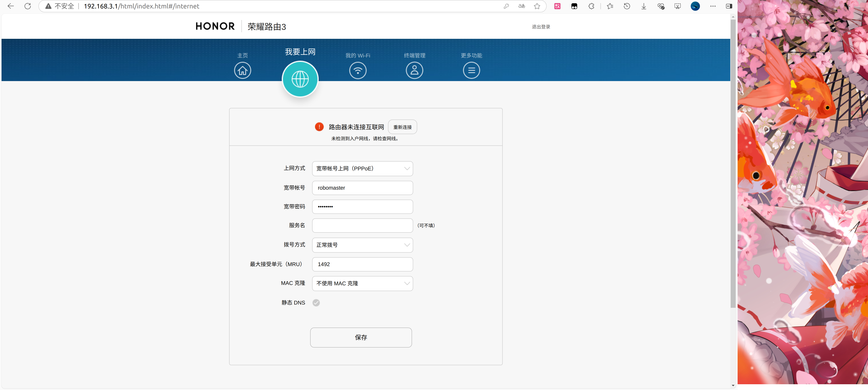Expand the Internet access type dropdown
This screenshot has height=390, width=868.
[362, 168]
